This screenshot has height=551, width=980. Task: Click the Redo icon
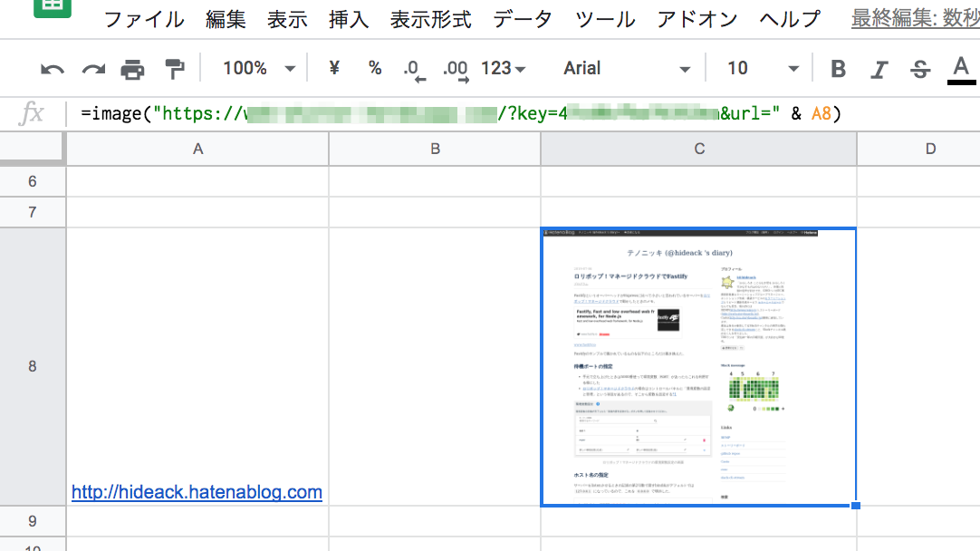click(x=91, y=68)
